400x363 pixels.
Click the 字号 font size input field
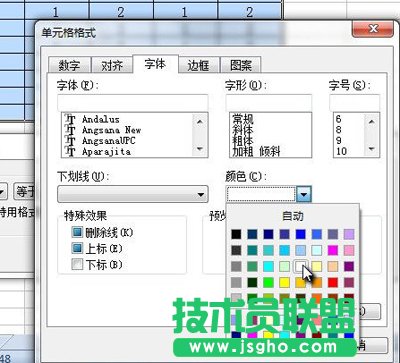354,103
